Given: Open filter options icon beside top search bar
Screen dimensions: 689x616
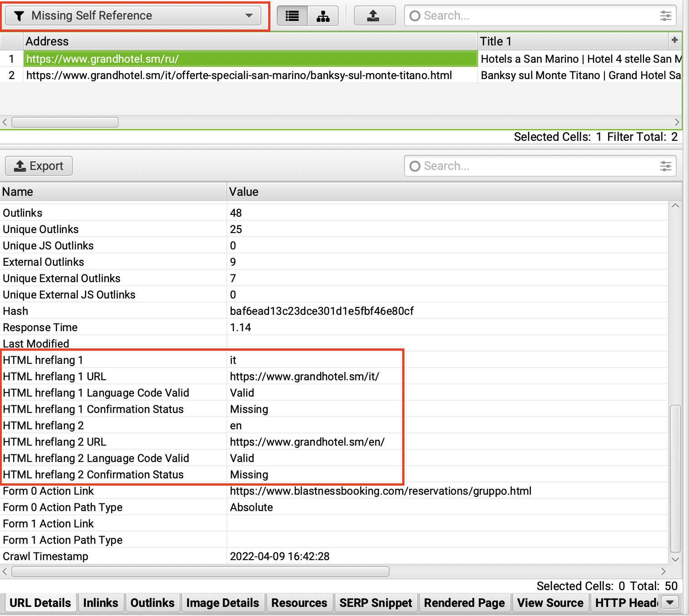Looking at the screenshot, I should click(x=665, y=15).
